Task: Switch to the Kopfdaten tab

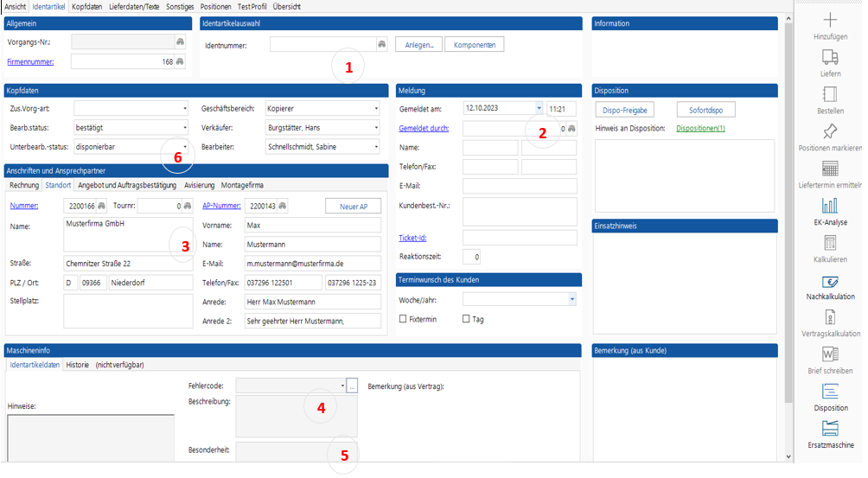Action: (86, 6)
